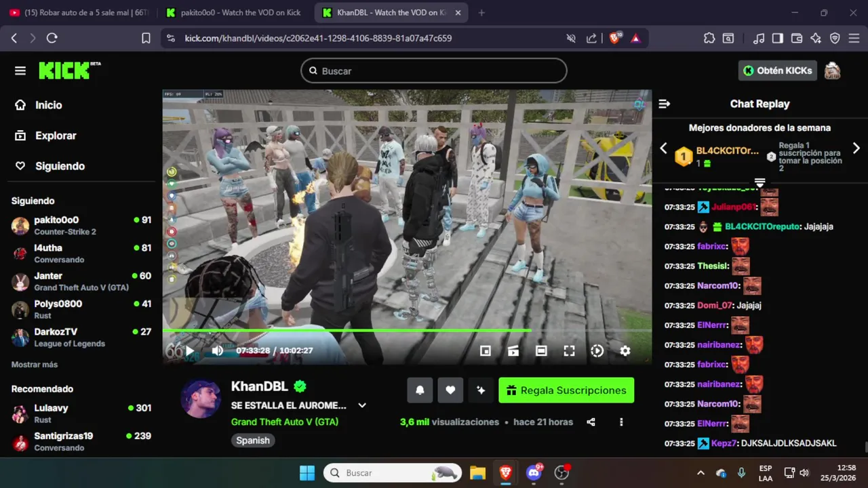Open the Kick hamburger menu
Viewport: 868px width, 488px height.
(x=20, y=70)
